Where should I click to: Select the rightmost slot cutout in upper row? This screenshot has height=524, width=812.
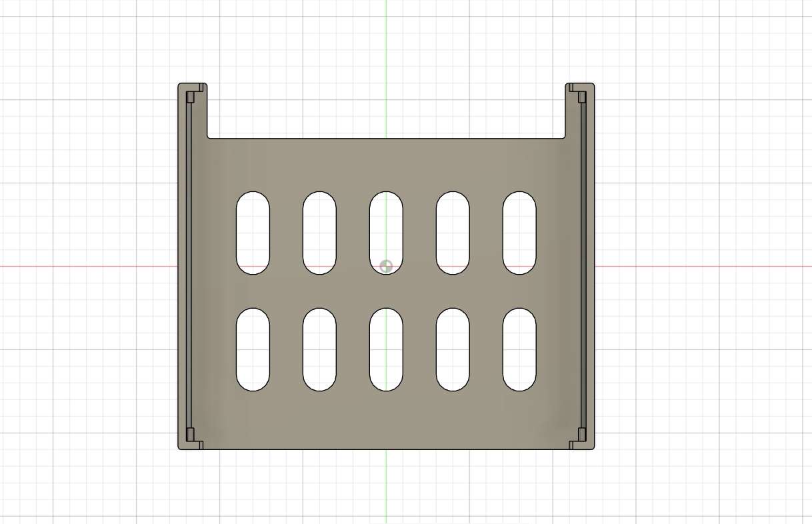519,233
